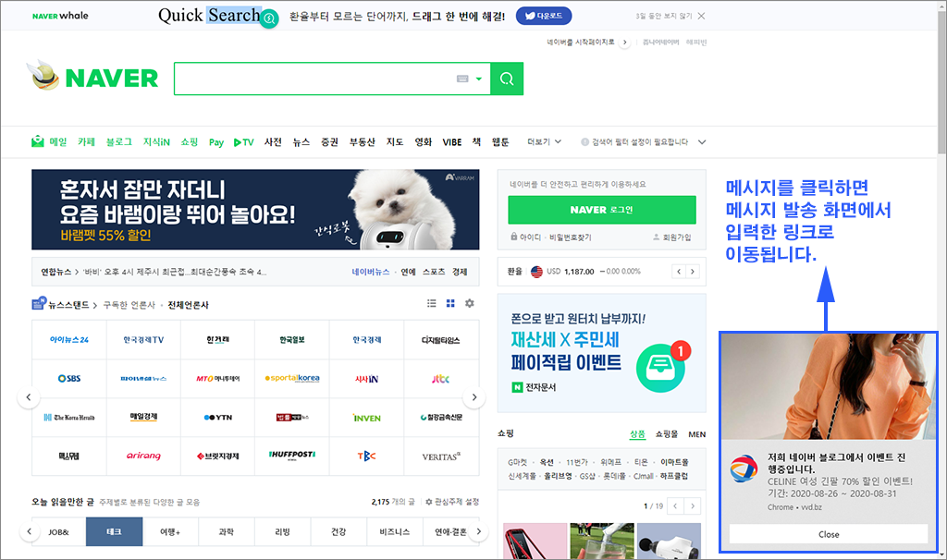Click 네이버를 시작페이지로 link

click(581, 43)
